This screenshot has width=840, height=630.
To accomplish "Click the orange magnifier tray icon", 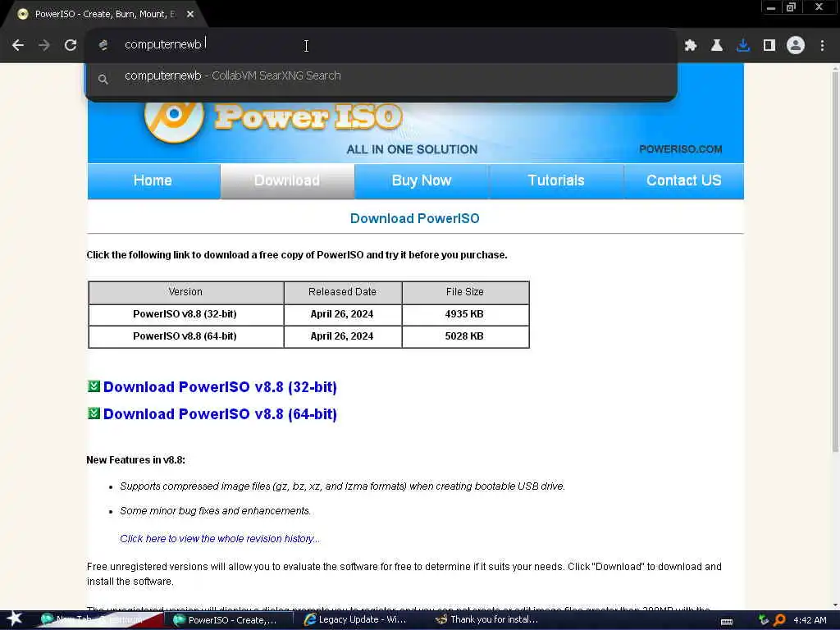I will pos(780,620).
